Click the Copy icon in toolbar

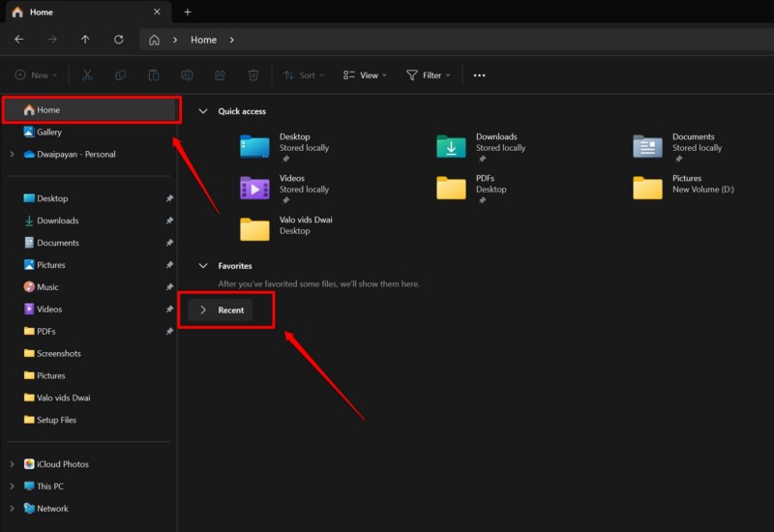click(x=120, y=74)
